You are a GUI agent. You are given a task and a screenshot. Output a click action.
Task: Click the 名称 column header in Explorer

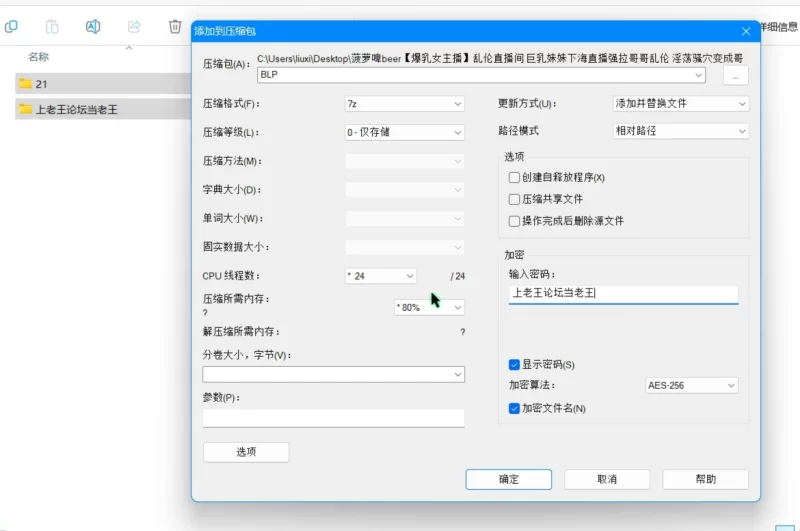coord(38,57)
